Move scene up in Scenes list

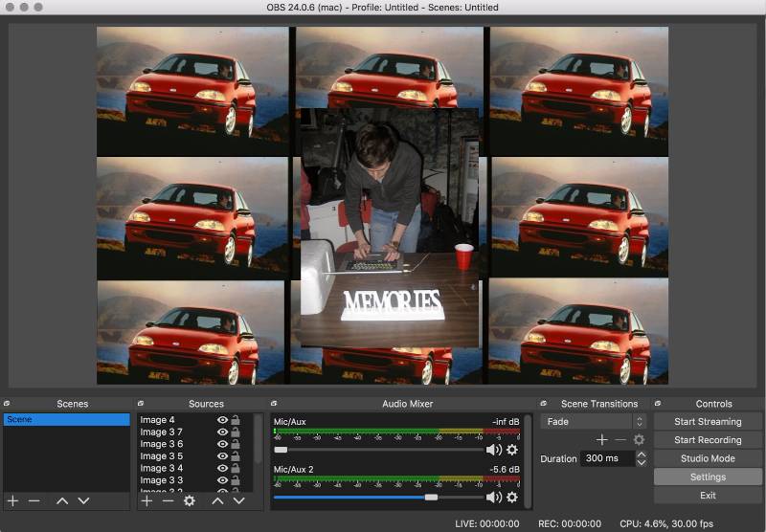click(x=62, y=500)
